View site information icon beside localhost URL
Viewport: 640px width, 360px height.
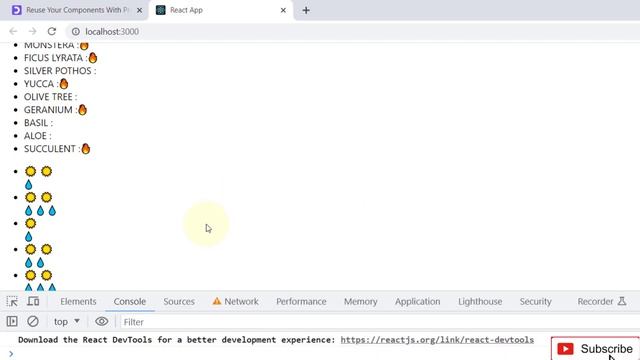(x=76, y=31)
